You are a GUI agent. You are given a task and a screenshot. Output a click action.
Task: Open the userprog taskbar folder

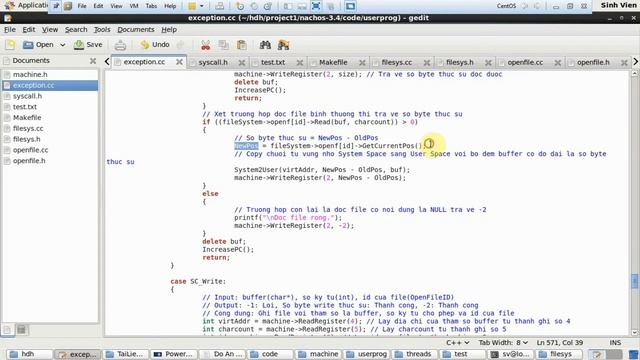367,354
